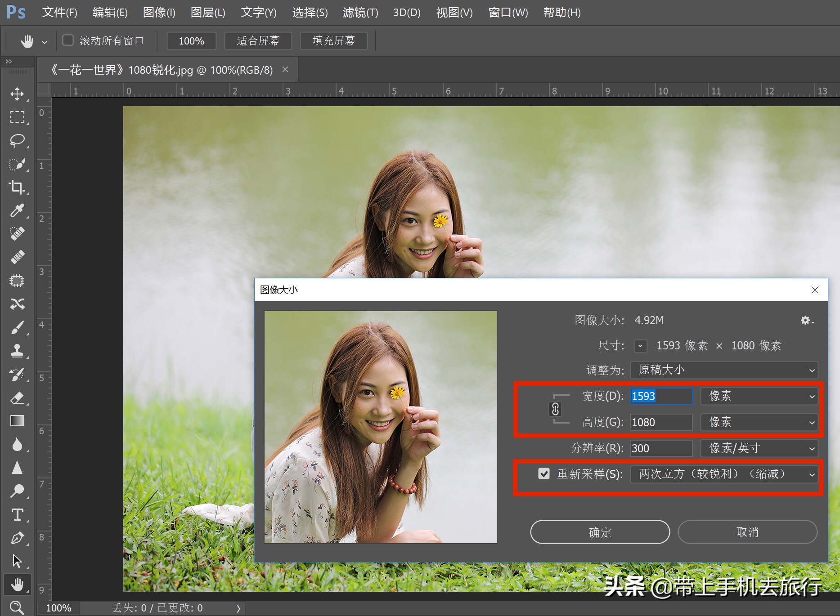Viewport: 840px width, 616px height.
Task: Select the Brush tool
Action: [x=17, y=328]
